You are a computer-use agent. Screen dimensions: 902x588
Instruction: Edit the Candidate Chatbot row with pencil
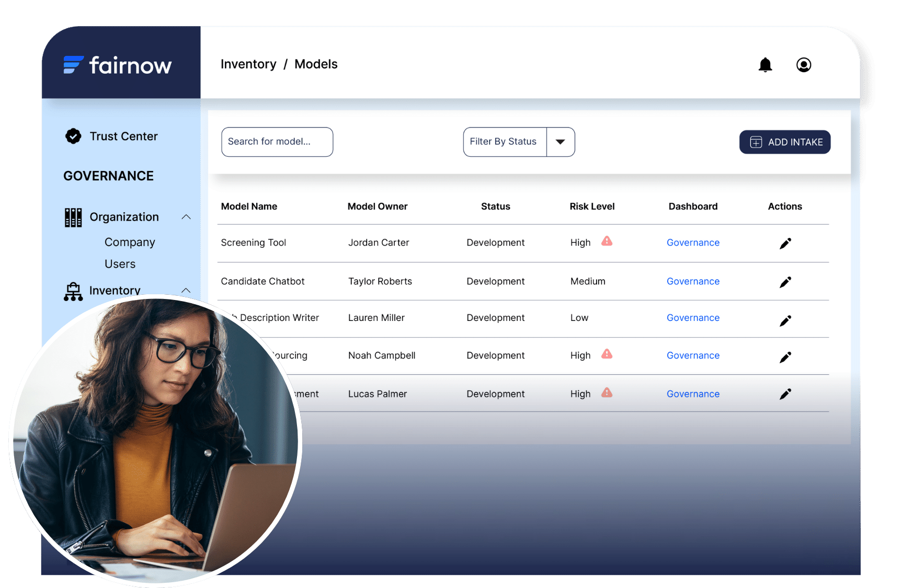pyautogui.click(x=785, y=282)
